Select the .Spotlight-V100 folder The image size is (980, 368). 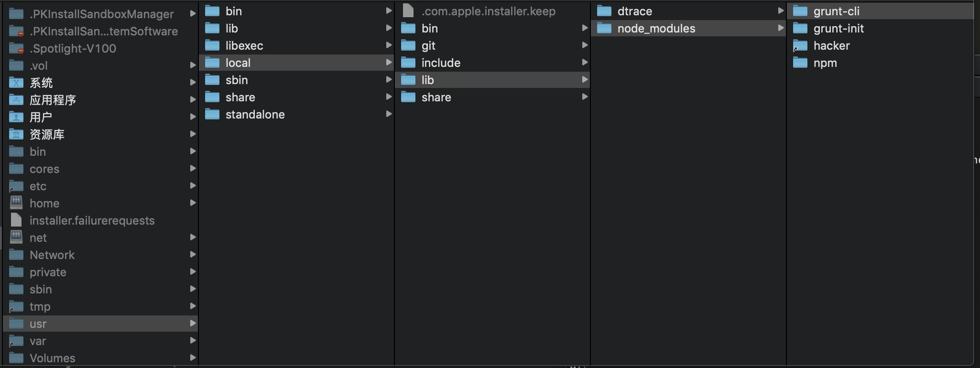coord(73,49)
